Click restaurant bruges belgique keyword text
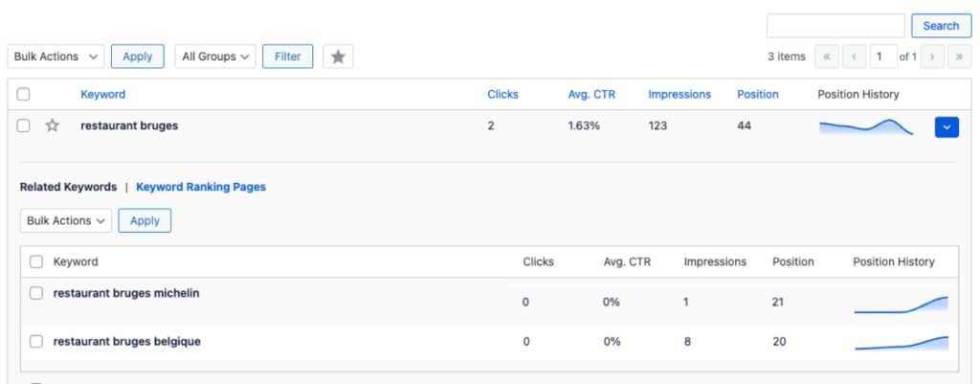This screenshot has height=384, width=980. (127, 342)
